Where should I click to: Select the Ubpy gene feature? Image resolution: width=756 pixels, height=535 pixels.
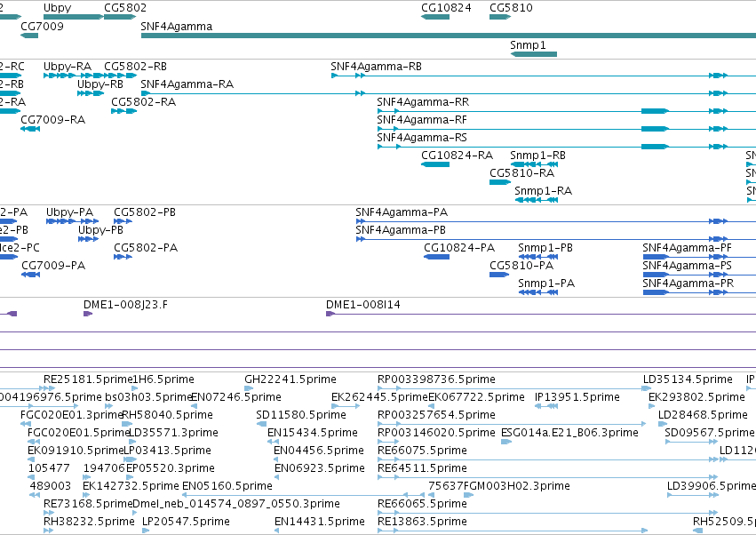[73, 17]
